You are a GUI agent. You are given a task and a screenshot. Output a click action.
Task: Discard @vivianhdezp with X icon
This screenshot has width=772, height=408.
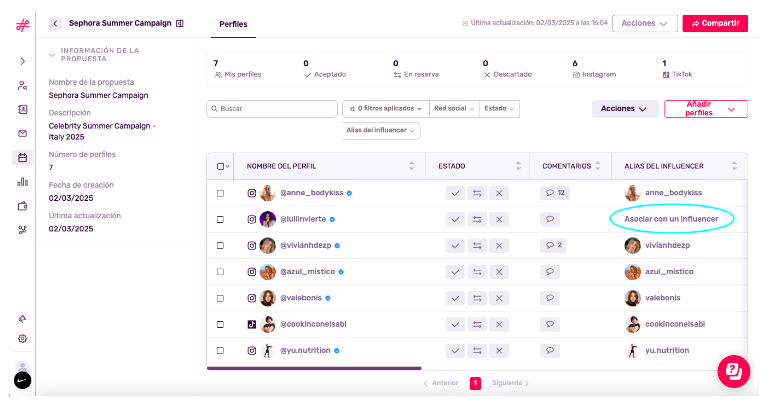(499, 246)
